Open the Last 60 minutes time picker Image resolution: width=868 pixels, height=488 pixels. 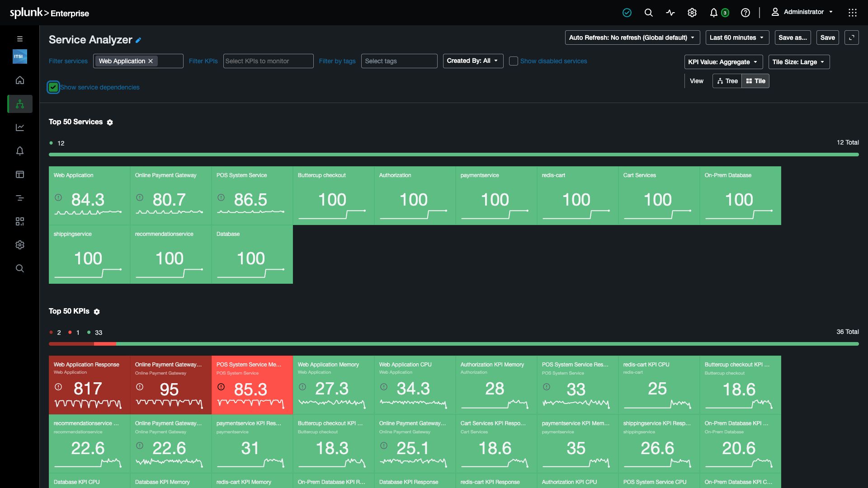[737, 38]
